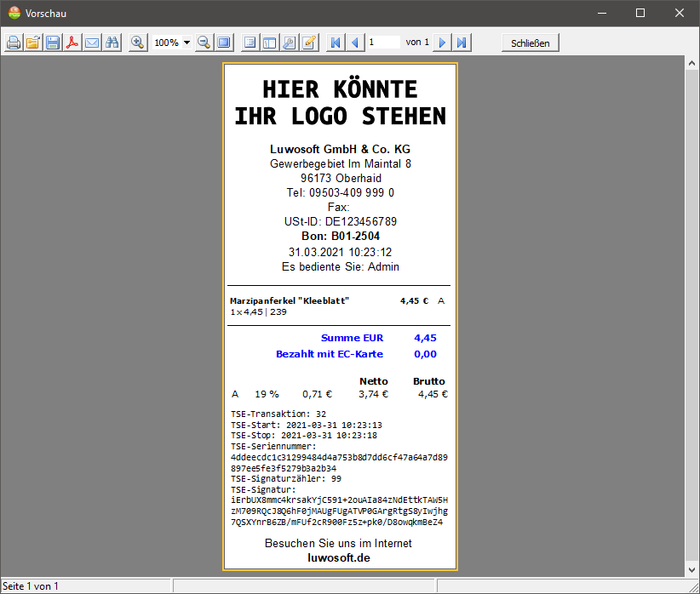Click the 'Fax:' line
This screenshot has width=700, height=594.
pyautogui.click(x=338, y=207)
